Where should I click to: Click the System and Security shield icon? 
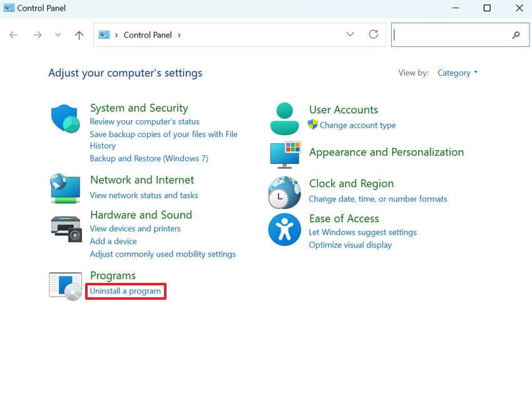(64, 118)
